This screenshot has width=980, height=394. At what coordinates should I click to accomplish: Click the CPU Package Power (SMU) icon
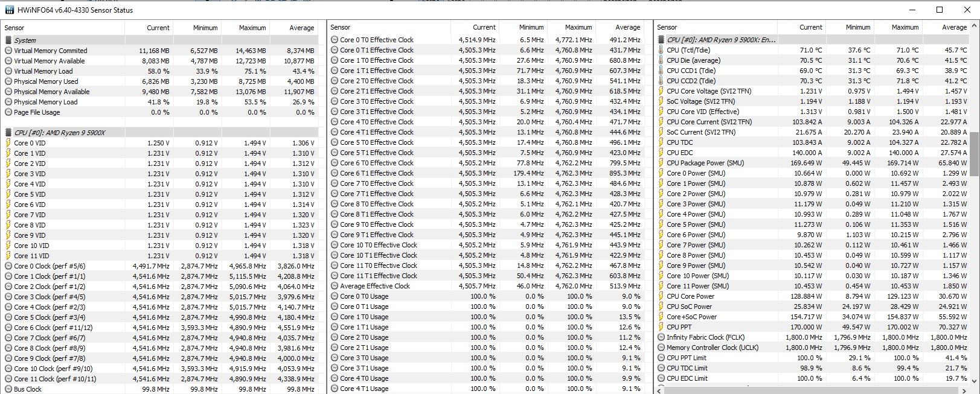661,163
